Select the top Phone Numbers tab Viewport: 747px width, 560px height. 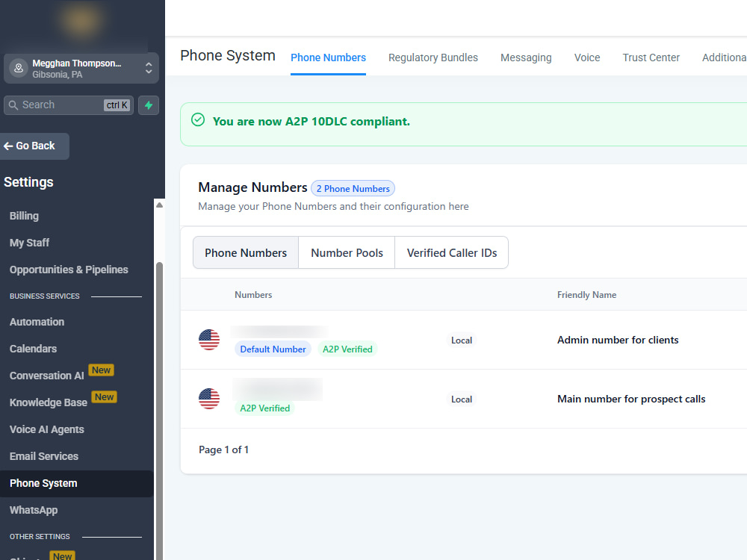[x=328, y=57]
